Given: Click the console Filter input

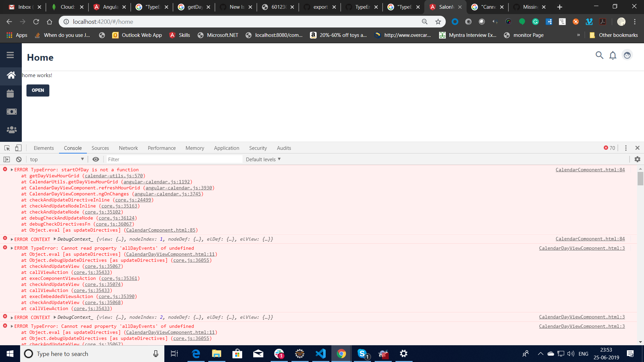Looking at the screenshot, I should pyautogui.click(x=174, y=160).
